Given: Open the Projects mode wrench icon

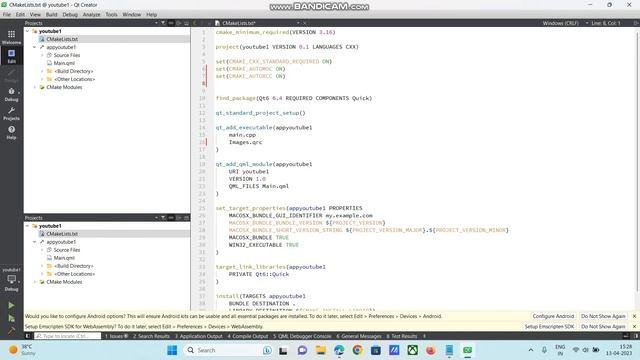Looking at the screenshot, I should point(11,113).
